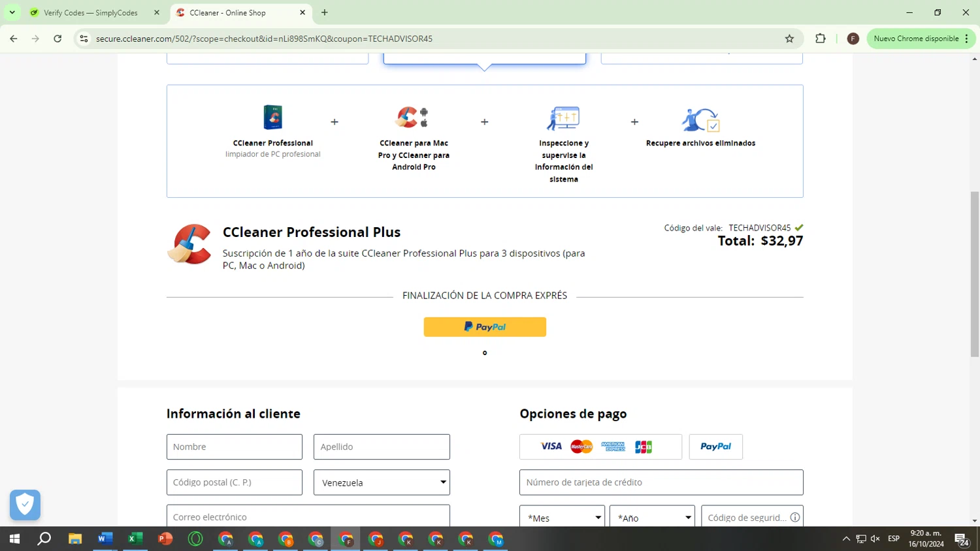Viewport: 980px width, 551px height.
Task: Open the Chrome three-dot menu
Action: [966, 39]
